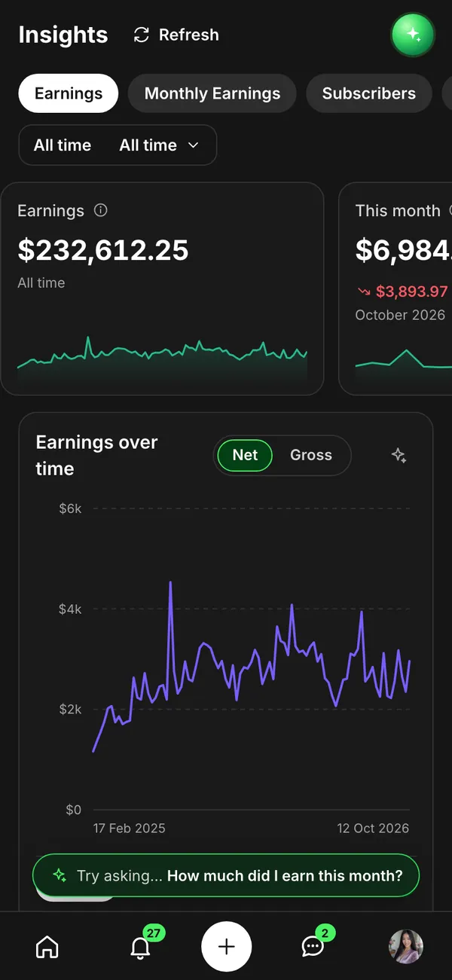452x980 pixels.
Task: Switch chart to Gross earnings
Action: [x=311, y=455]
